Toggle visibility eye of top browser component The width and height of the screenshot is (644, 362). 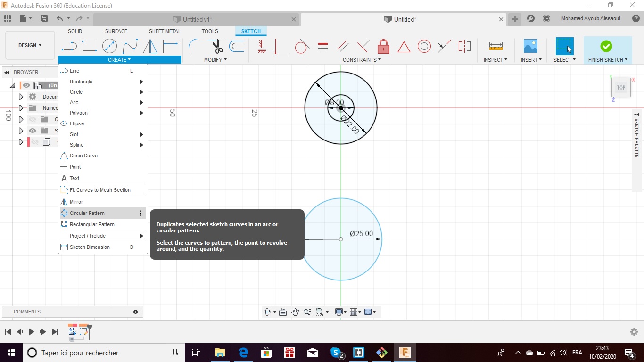coord(26,85)
